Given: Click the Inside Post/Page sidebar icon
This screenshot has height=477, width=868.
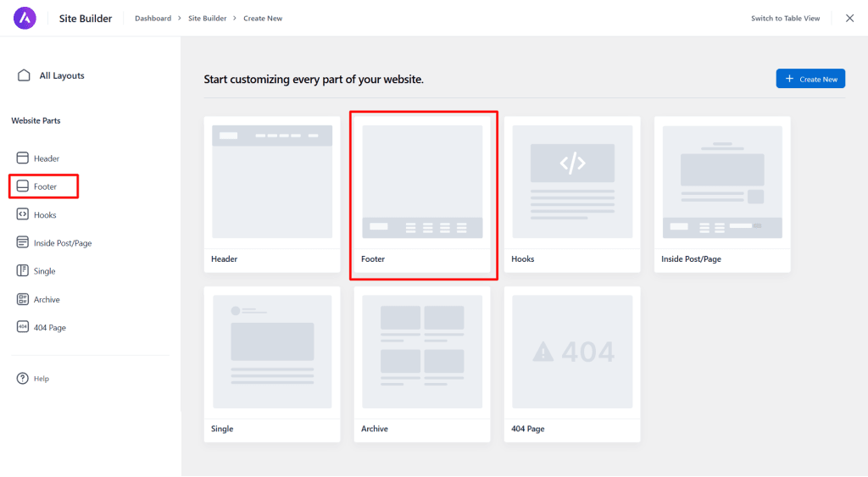Looking at the screenshot, I should [x=23, y=243].
